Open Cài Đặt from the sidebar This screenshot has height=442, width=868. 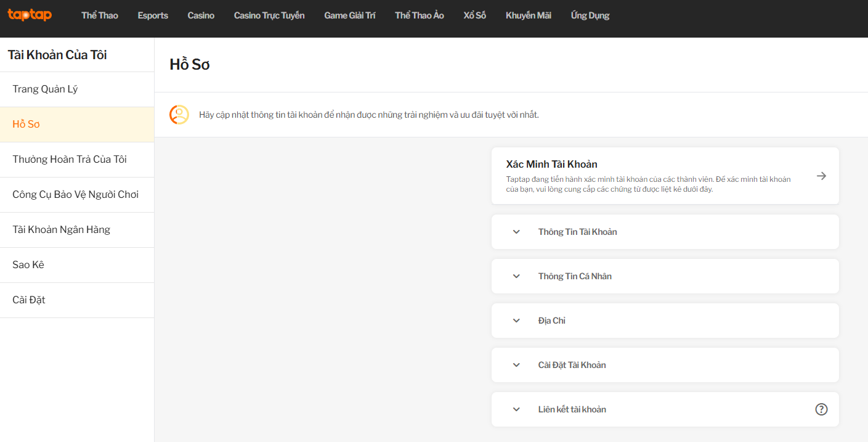tap(29, 300)
